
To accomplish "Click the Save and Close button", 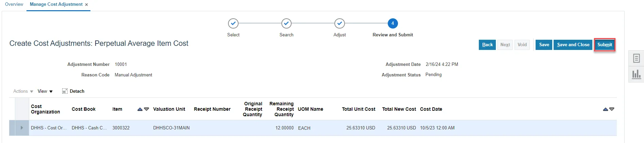I will click(x=573, y=45).
